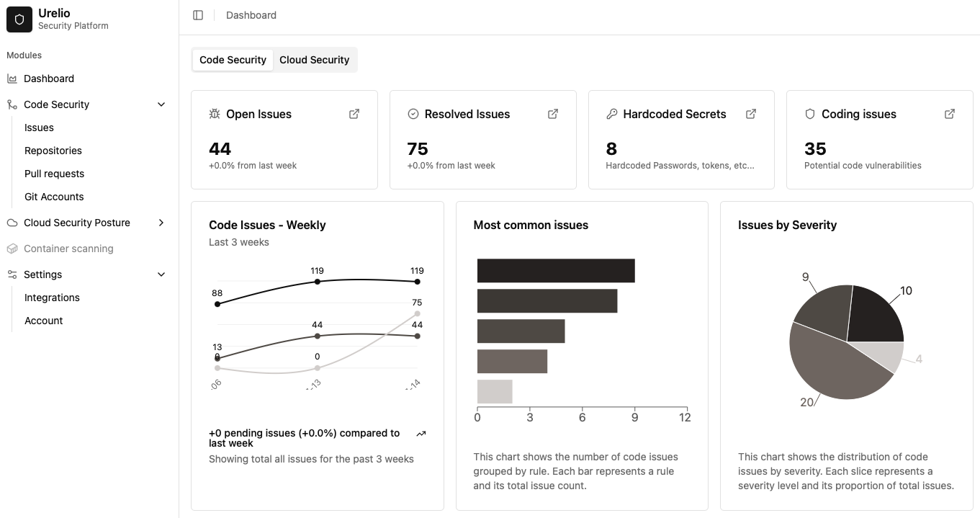Screen dimensions: 980x518
Task: Open the Open Issues external link icon
Action: [x=354, y=114]
